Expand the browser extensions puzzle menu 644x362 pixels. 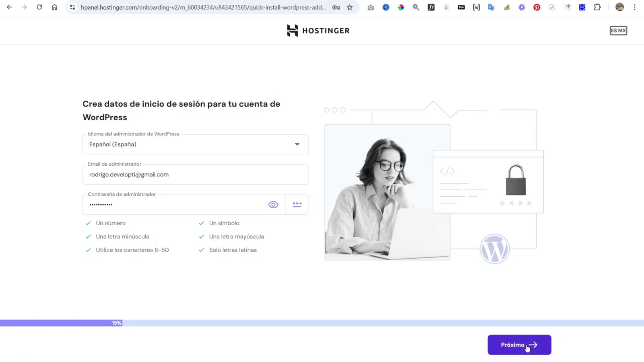[597, 7]
